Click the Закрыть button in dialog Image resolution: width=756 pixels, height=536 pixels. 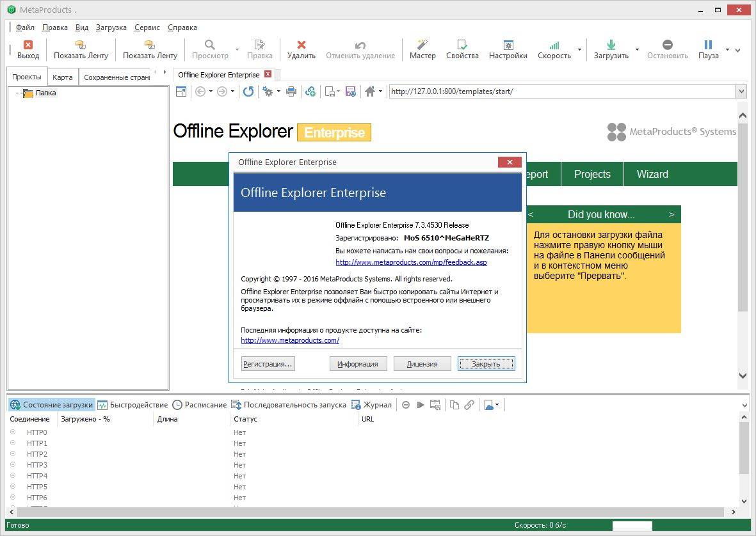point(486,363)
